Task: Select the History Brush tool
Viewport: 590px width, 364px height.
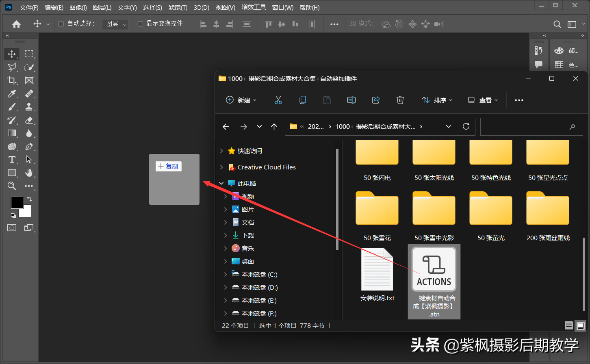Action: (12, 120)
